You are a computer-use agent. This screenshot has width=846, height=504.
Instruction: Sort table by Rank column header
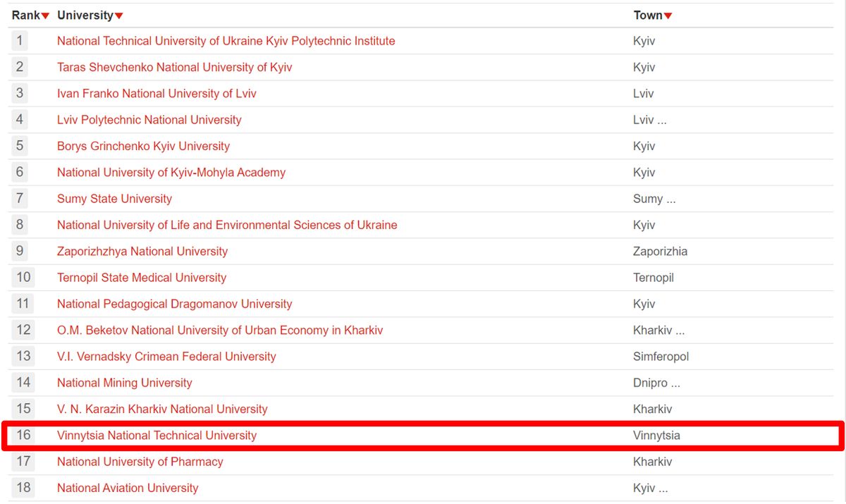[x=30, y=16]
